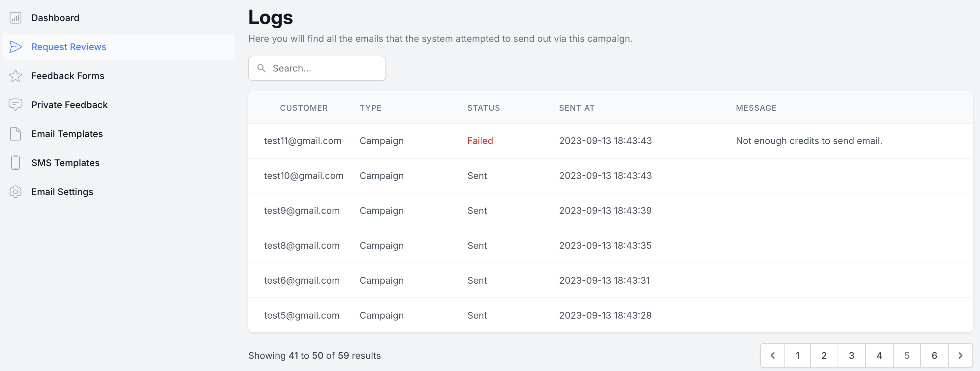The image size is (980, 371).
Task: Open Email Settings from sidebar
Action: coord(62,191)
